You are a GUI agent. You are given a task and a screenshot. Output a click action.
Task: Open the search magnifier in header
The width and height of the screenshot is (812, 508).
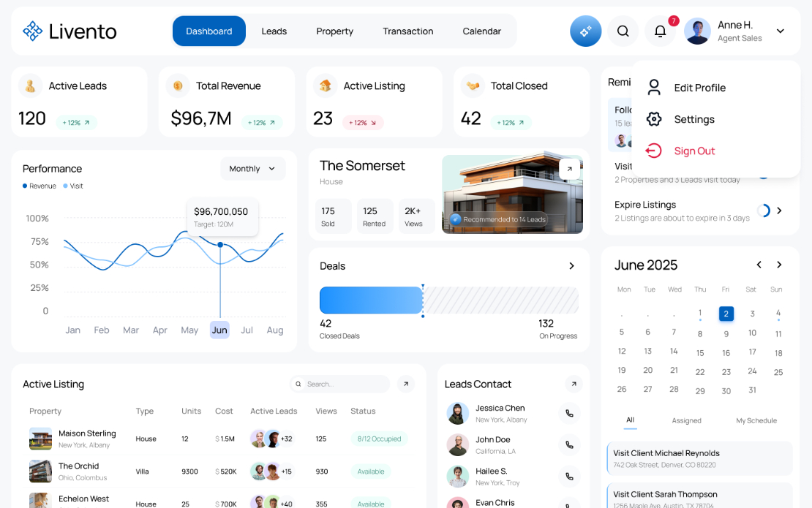click(623, 31)
